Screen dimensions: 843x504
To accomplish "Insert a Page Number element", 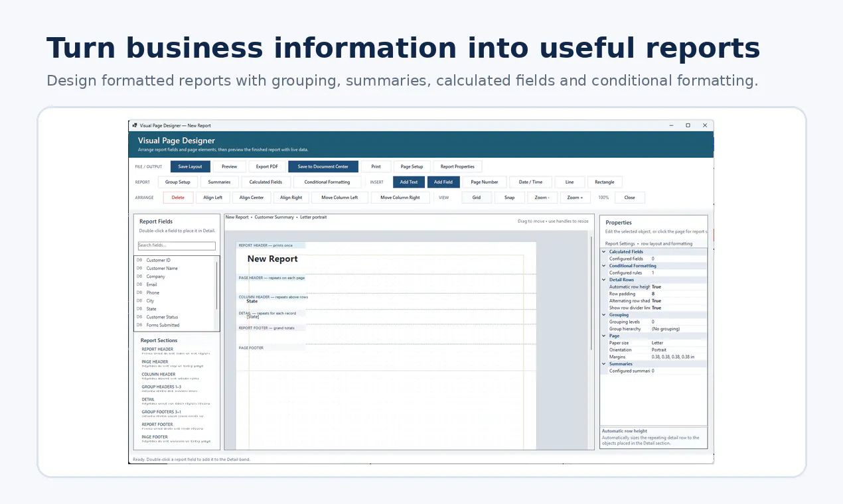I will click(485, 182).
